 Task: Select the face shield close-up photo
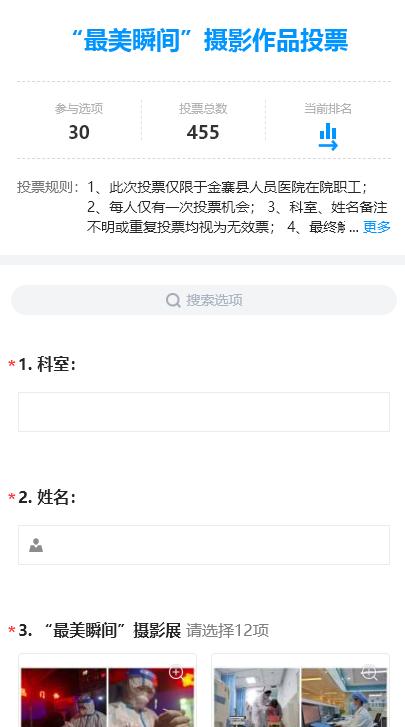[151, 697]
